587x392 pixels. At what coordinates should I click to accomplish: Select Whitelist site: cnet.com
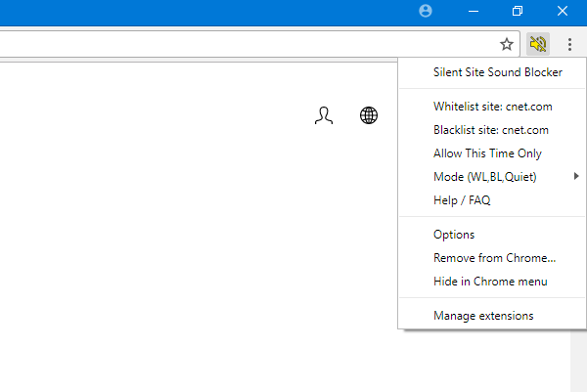click(x=490, y=107)
